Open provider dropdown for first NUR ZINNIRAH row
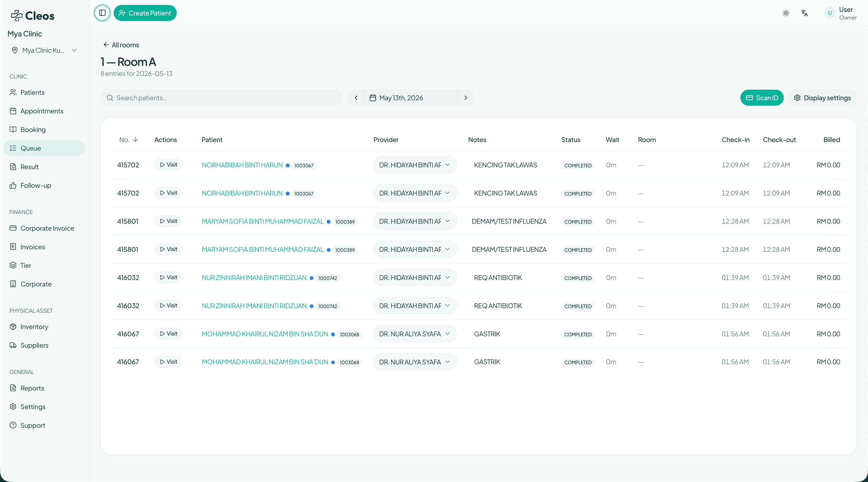The width and height of the screenshot is (868, 482). point(415,277)
